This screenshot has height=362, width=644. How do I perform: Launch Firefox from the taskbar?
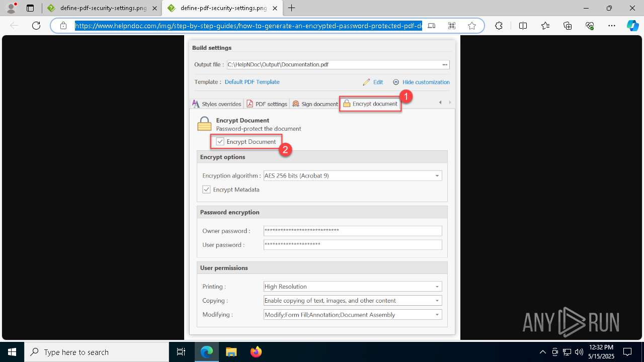(x=256, y=352)
